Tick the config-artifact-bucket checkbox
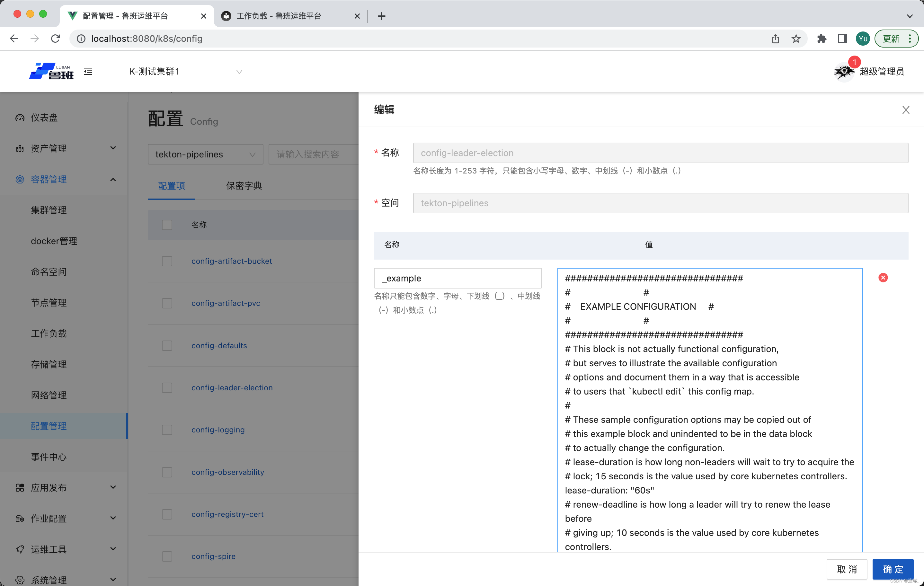 click(167, 261)
